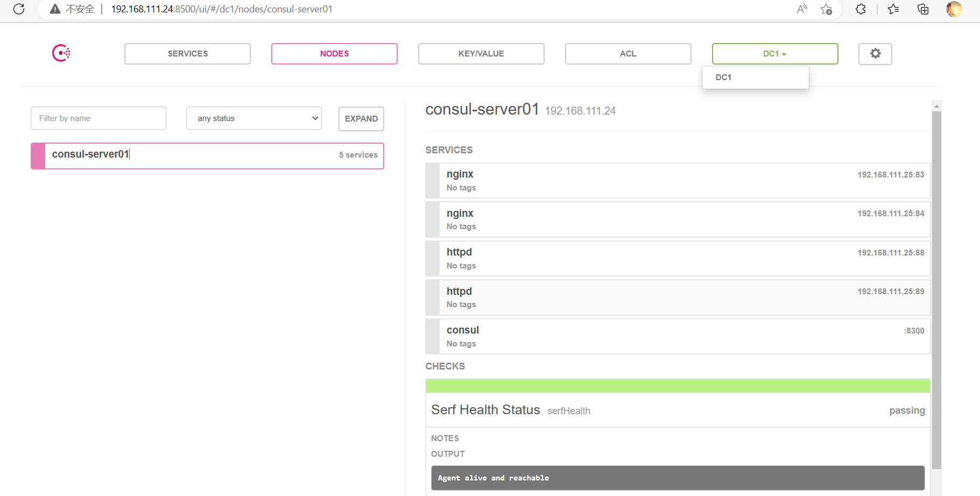
Task: Open the SERVICES tab
Action: coord(187,54)
